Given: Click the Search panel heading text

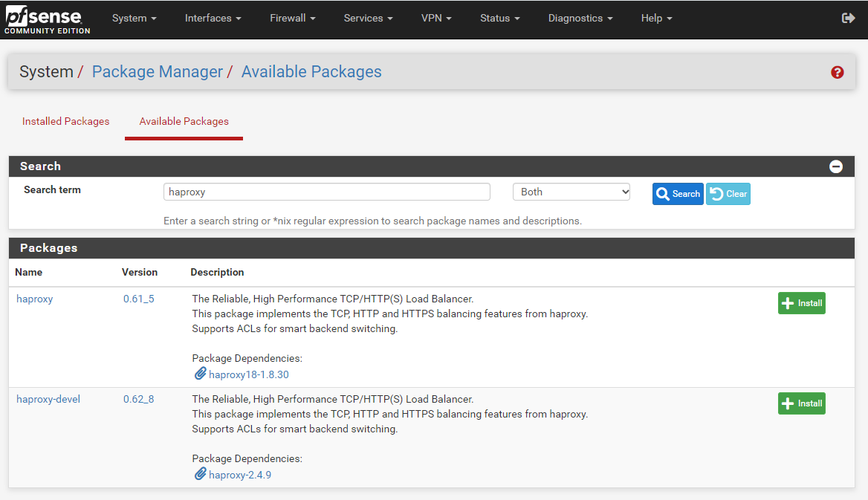Looking at the screenshot, I should click(40, 166).
